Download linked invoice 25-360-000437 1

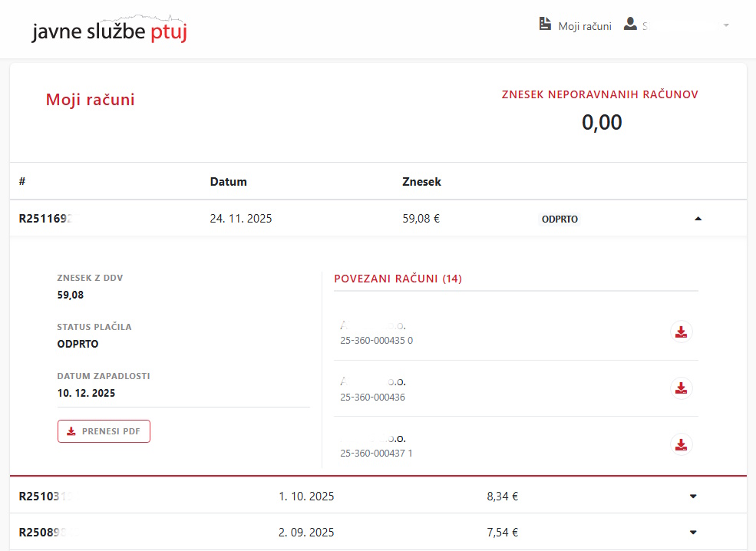680,444
